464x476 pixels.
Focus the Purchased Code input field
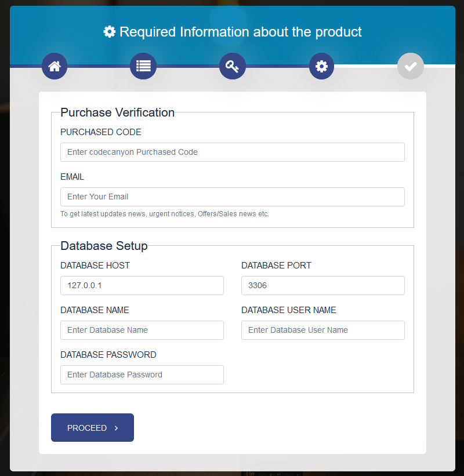pos(232,152)
